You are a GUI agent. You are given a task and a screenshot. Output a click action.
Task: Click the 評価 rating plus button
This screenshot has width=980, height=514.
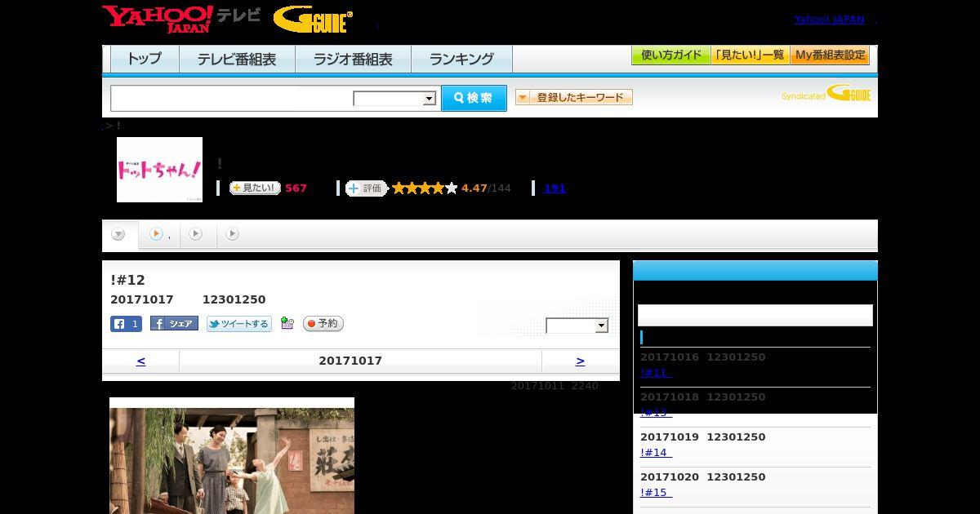[x=366, y=188]
